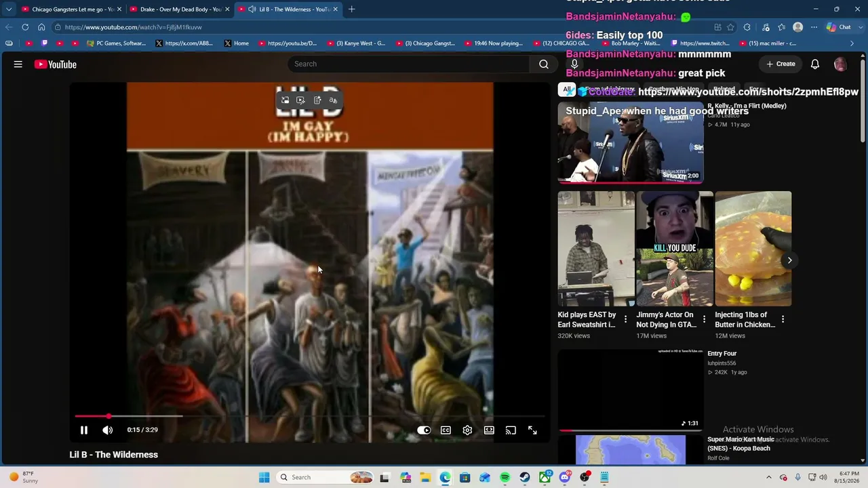868x488 pixels.
Task: Expand the browser tab search dropdown
Action: tap(9, 9)
